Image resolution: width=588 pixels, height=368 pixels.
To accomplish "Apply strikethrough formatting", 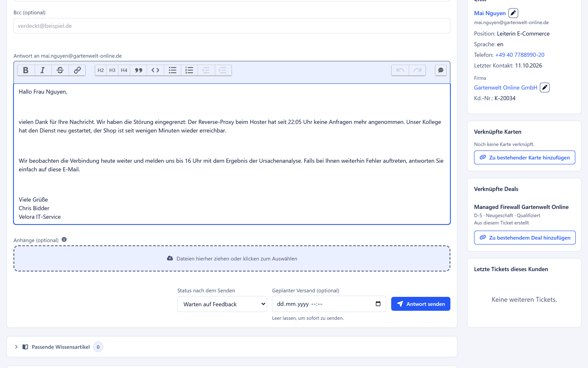I will [x=60, y=70].
